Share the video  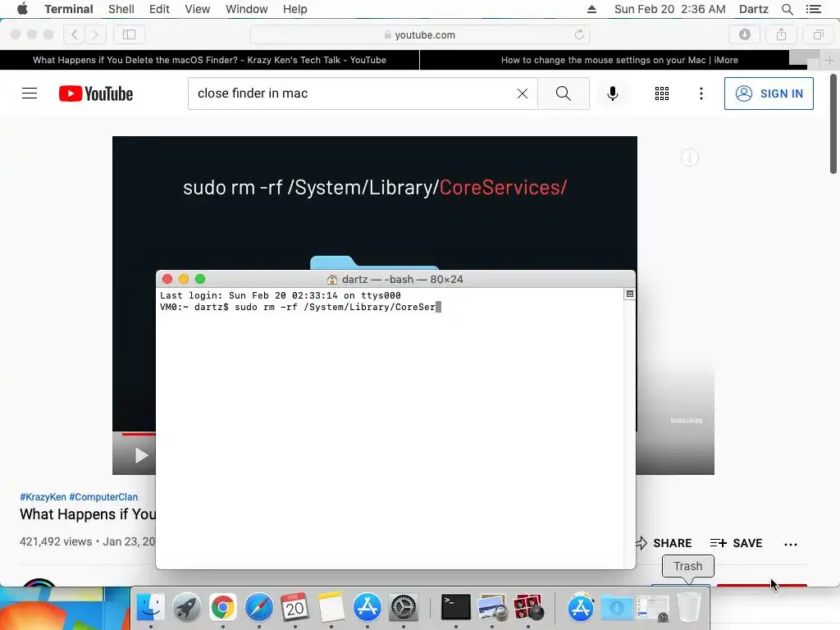tap(664, 543)
